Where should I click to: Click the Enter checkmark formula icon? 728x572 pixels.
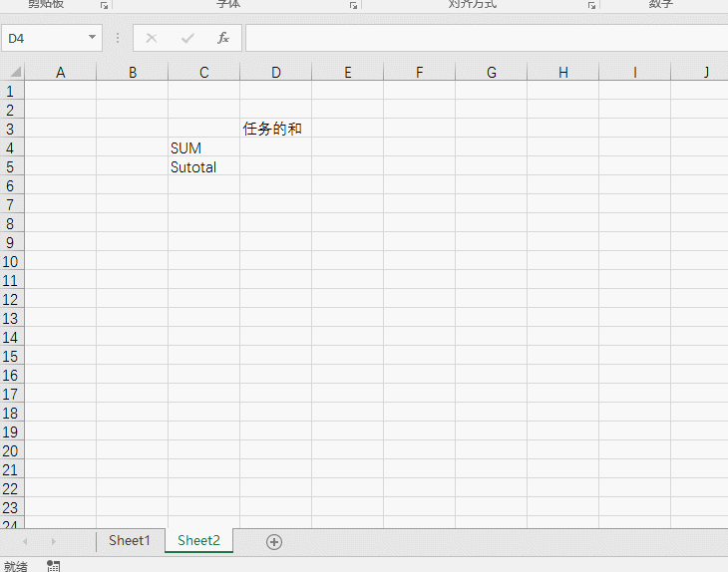point(187,38)
